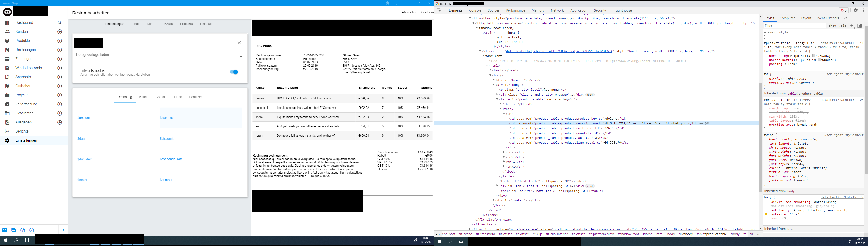Click Speichern to save the design

point(426,12)
